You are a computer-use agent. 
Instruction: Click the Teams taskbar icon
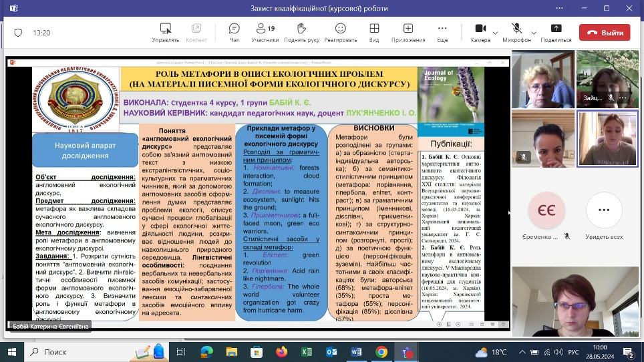(407, 352)
